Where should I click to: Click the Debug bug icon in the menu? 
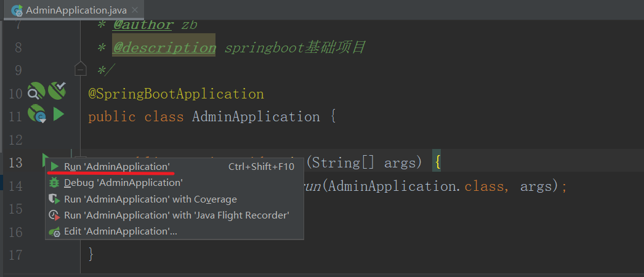click(x=54, y=183)
